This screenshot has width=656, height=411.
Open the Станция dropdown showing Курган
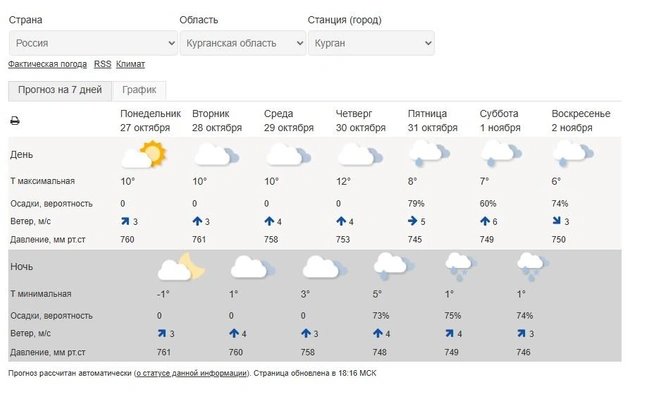point(371,43)
